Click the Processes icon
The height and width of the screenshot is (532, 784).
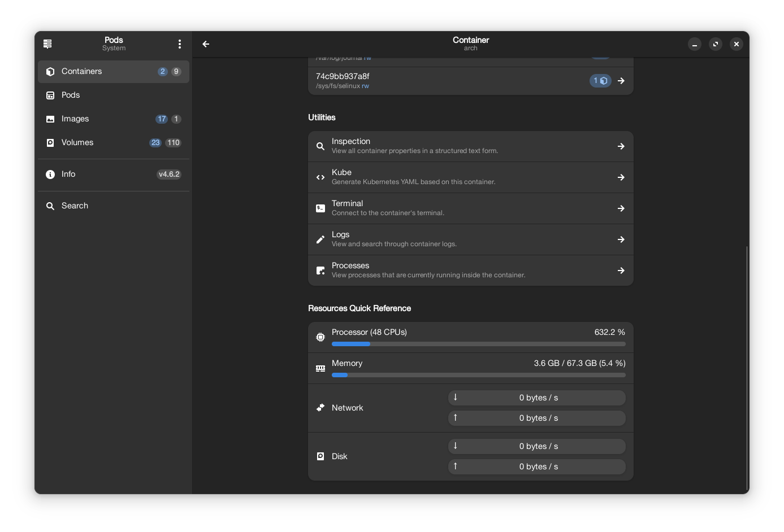(x=320, y=271)
